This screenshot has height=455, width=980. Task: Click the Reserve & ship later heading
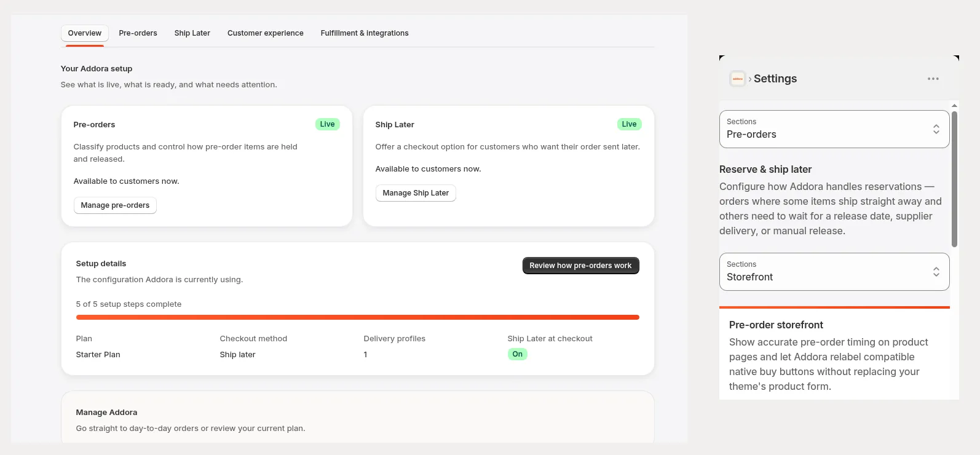click(x=765, y=169)
